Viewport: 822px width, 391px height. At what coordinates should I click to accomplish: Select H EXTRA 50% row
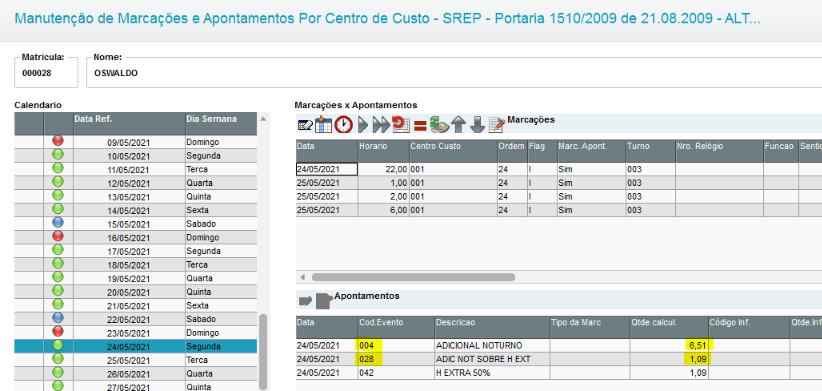(559, 373)
